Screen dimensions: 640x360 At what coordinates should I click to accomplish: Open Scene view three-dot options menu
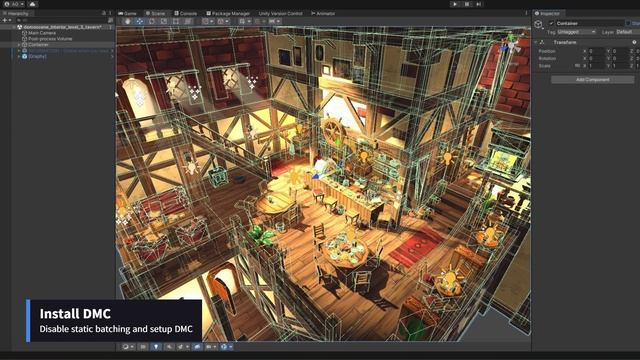(526, 13)
